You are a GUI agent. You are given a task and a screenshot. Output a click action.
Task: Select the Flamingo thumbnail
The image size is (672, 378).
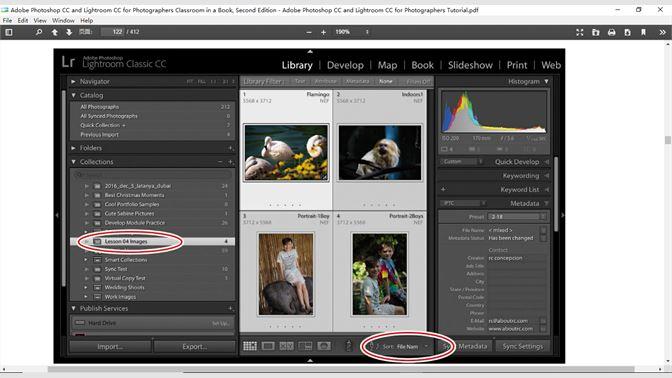(x=286, y=153)
